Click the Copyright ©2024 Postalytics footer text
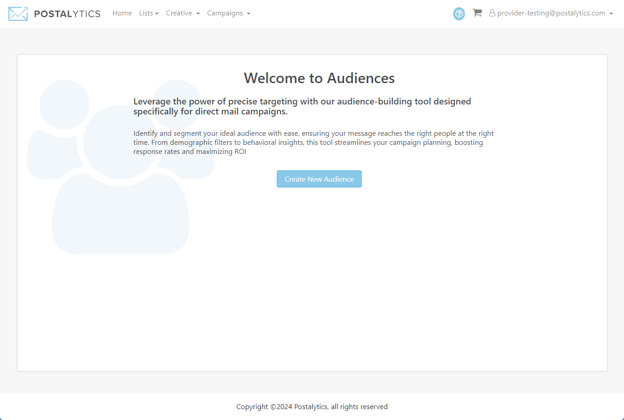The image size is (624, 420). (312, 406)
